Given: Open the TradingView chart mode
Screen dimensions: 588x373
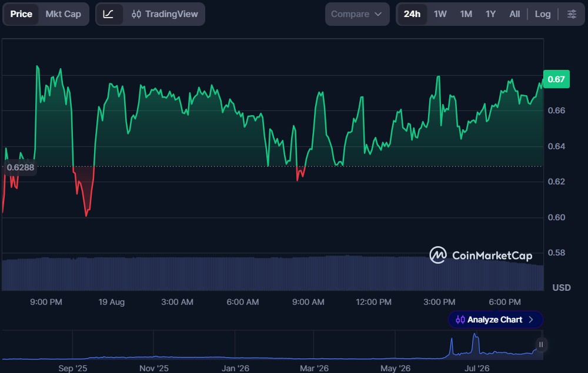Looking at the screenshot, I should tap(165, 14).
